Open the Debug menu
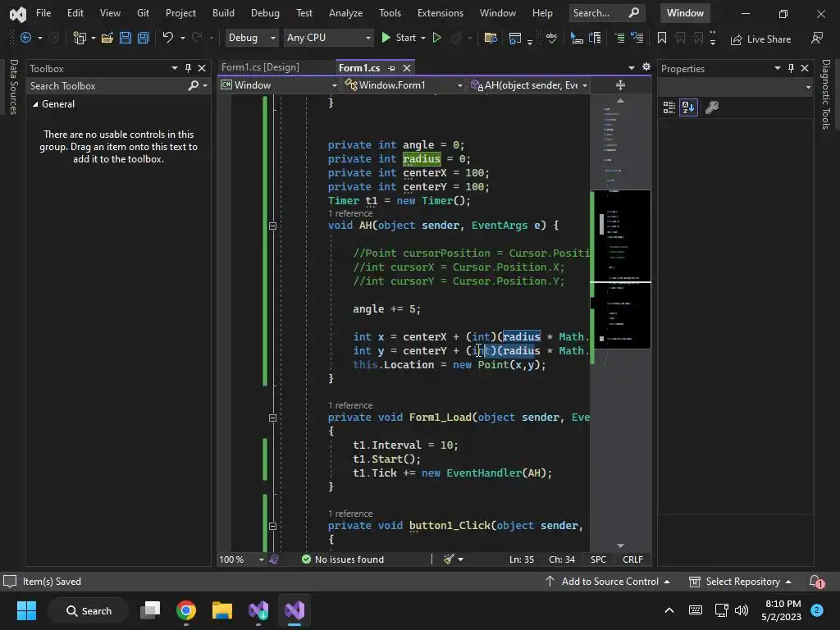This screenshot has height=630, width=840. click(x=265, y=13)
